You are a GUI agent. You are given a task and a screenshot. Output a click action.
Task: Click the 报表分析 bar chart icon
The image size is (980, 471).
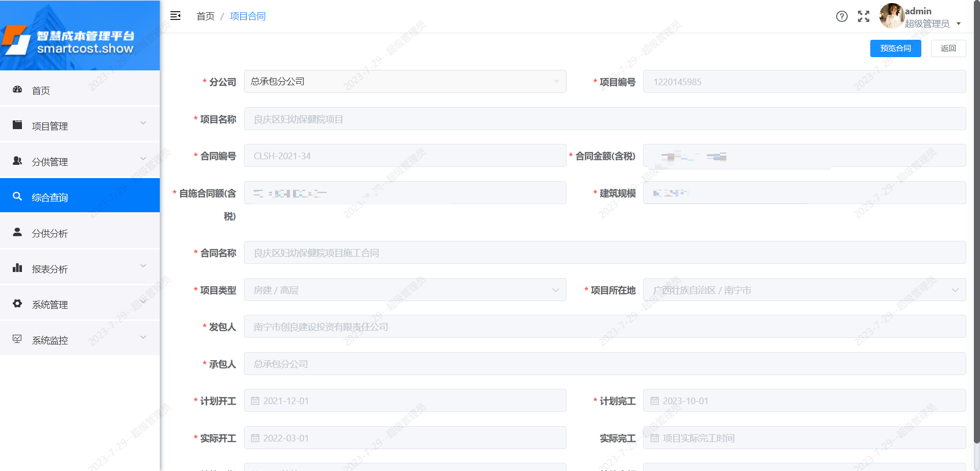click(x=17, y=267)
